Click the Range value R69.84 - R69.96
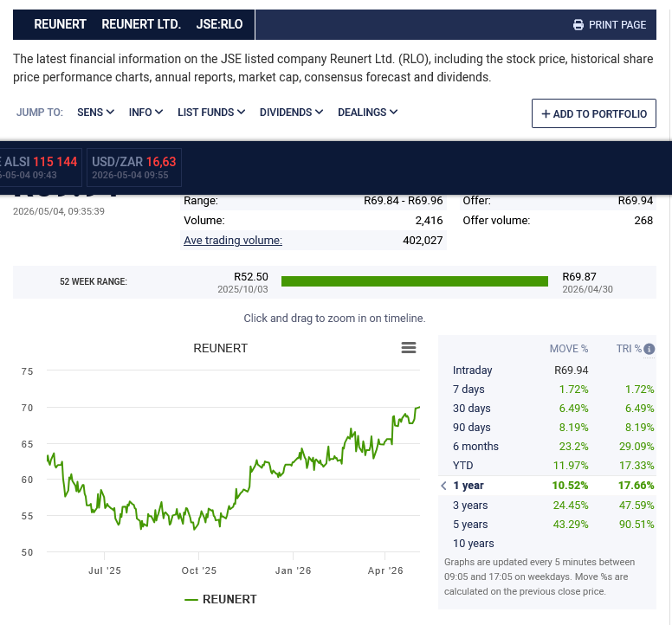Screen dimensions: 672x625 click(404, 201)
